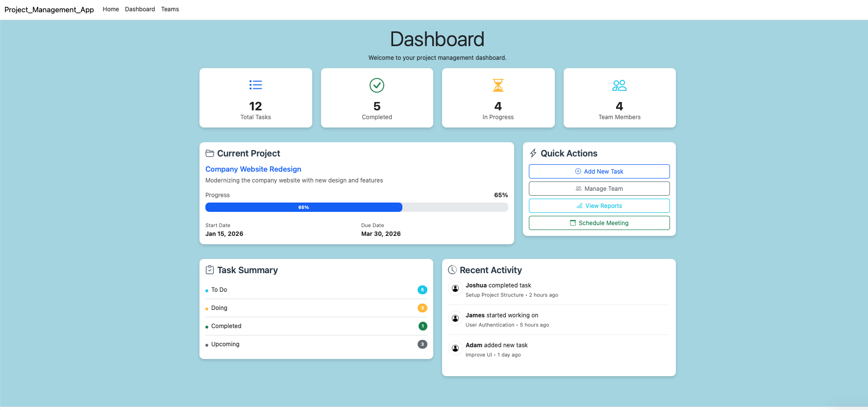Click the Schedule Meeting button
The width and height of the screenshot is (868, 410).
(x=599, y=223)
